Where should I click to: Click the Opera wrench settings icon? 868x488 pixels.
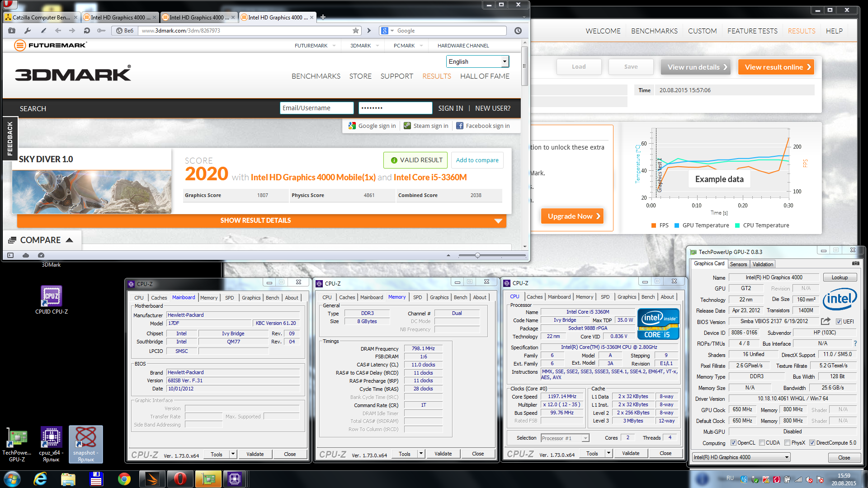click(x=28, y=31)
